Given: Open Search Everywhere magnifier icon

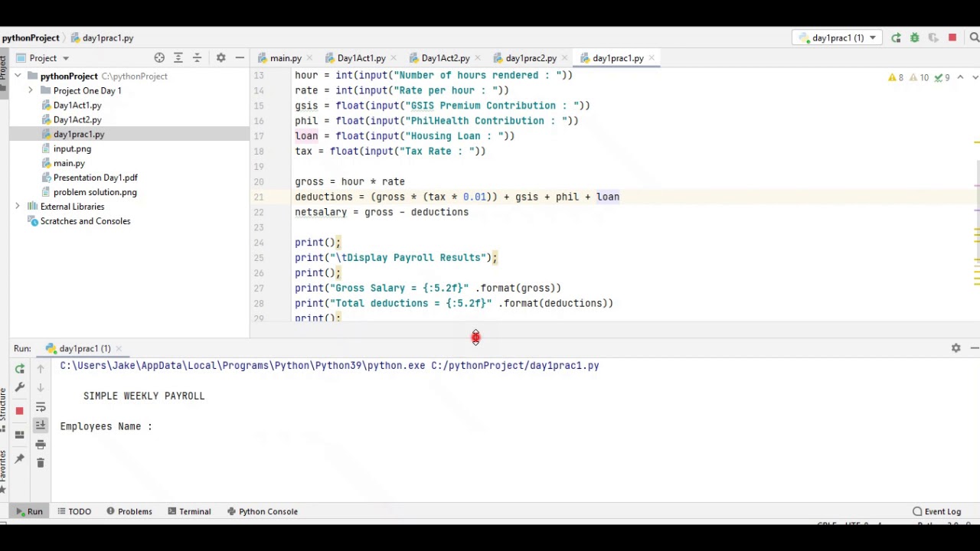Looking at the screenshot, I should 974,37.
